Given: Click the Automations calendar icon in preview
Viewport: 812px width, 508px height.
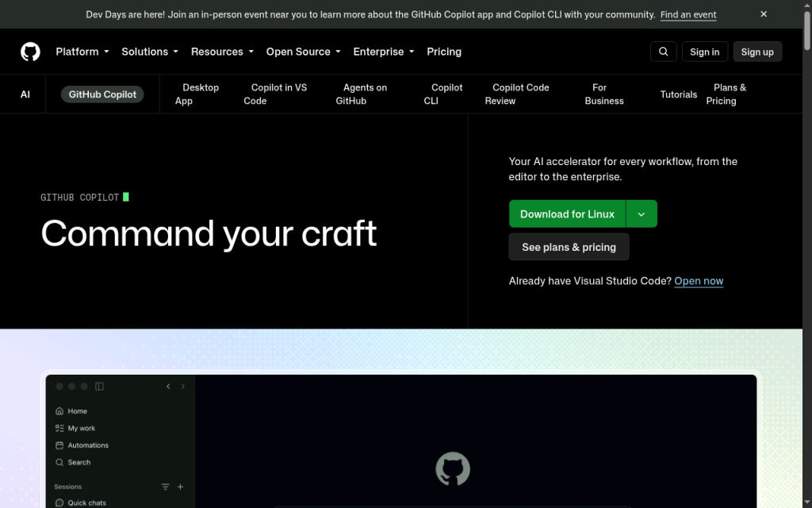Looking at the screenshot, I should click(x=59, y=445).
